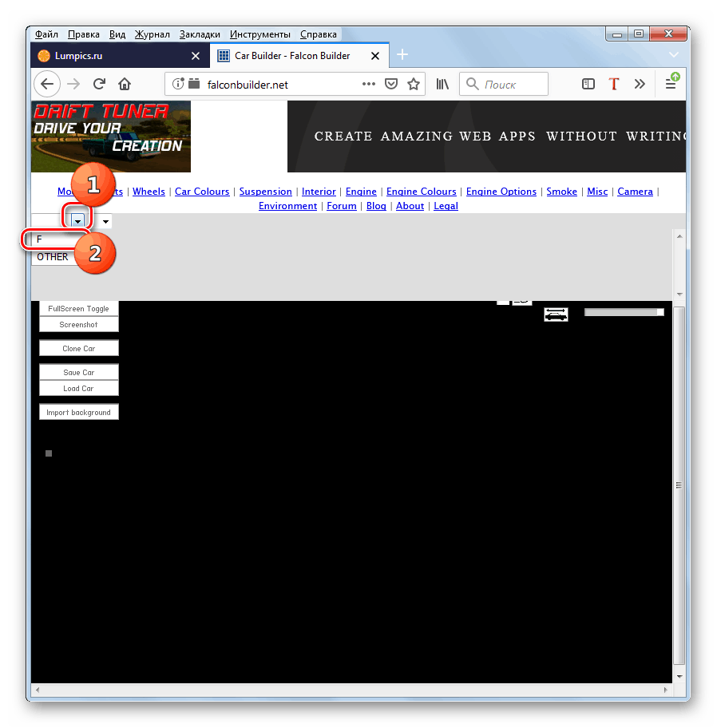Click the car width stretch icon
The height and width of the screenshot is (728, 717).
tap(556, 314)
